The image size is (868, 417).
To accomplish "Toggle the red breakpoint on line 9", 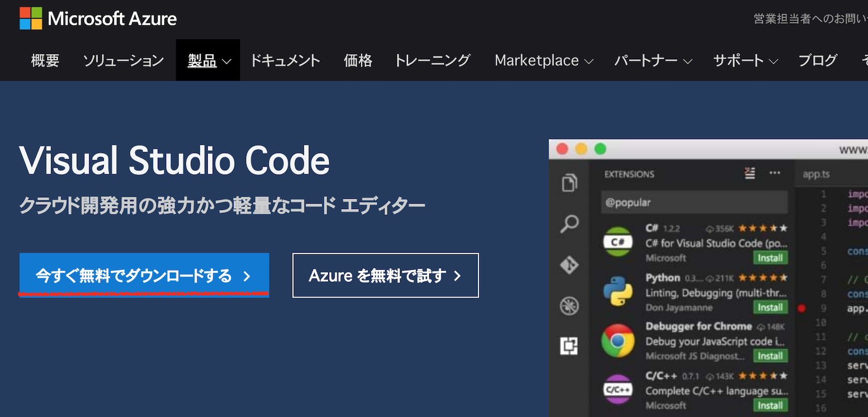I will 802,308.
